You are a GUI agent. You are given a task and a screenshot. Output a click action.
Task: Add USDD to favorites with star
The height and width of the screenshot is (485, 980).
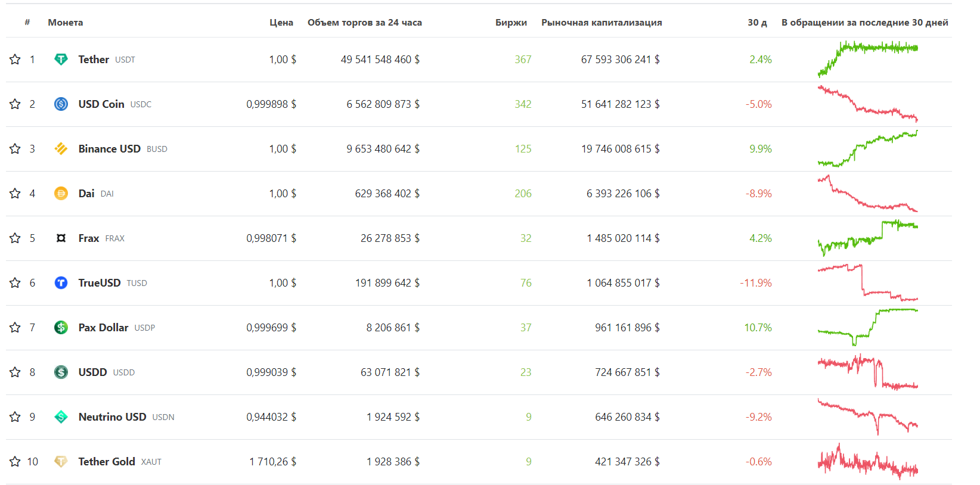[15, 372]
